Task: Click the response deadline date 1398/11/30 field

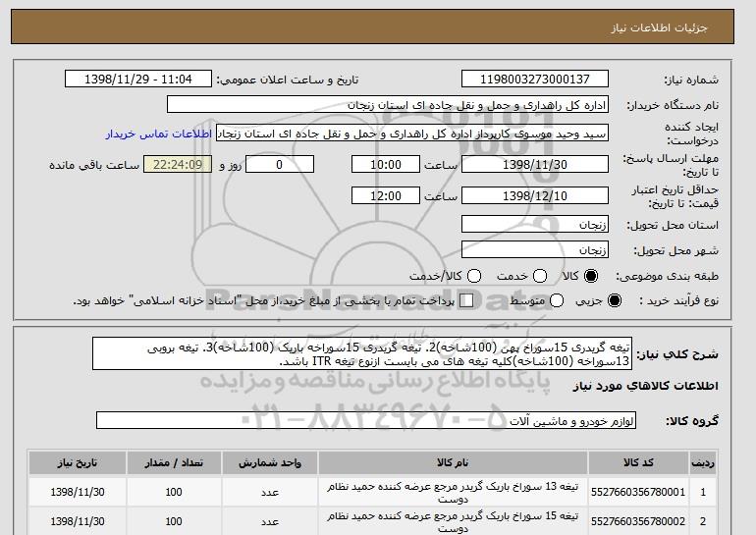Action: tap(535, 164)
